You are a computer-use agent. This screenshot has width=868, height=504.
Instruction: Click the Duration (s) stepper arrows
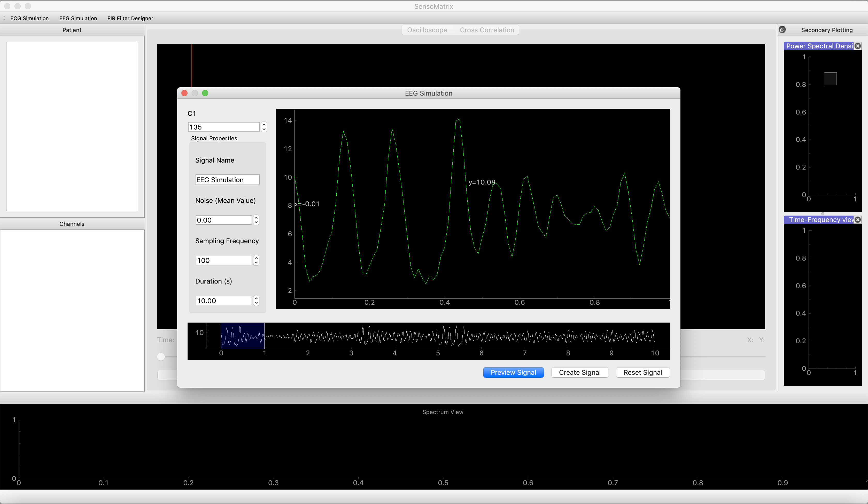click(x=256, y=301)
